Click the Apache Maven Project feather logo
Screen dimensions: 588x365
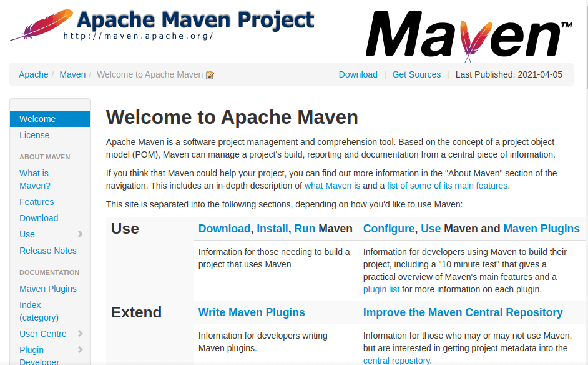coord(162,24)
